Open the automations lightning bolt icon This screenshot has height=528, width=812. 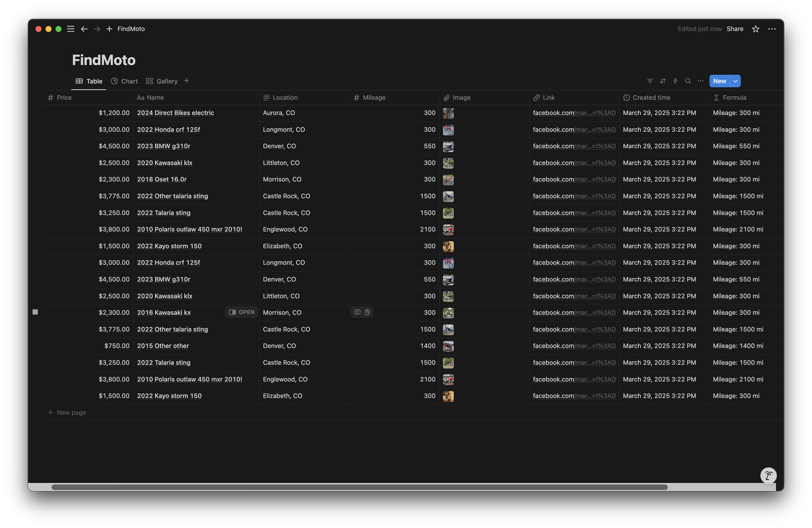(x=675, y=81)
